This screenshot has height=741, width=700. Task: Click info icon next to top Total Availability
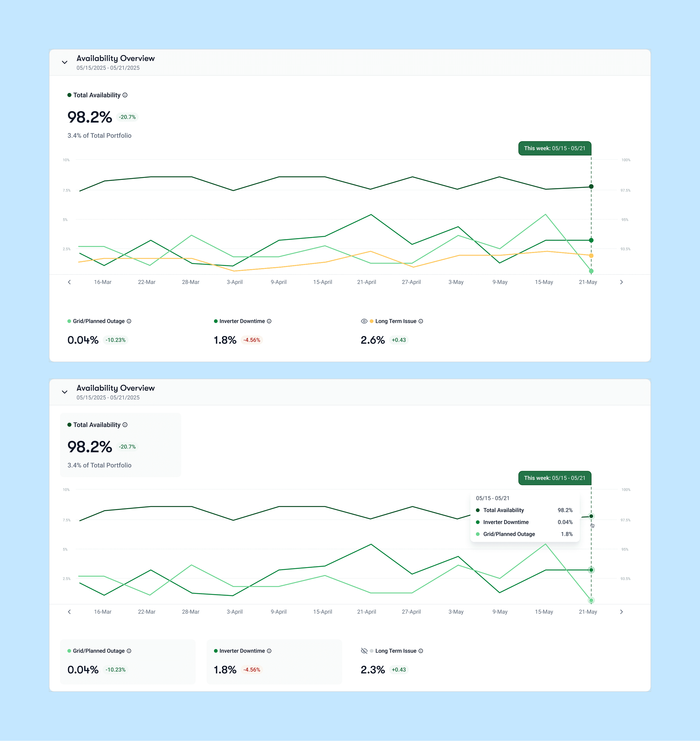pos(125,95)
